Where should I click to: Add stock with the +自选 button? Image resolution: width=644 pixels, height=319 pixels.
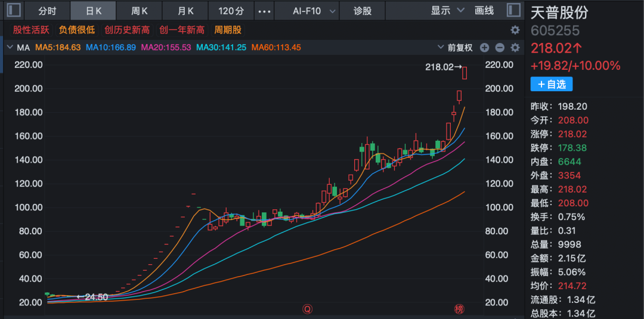point(552,85)
